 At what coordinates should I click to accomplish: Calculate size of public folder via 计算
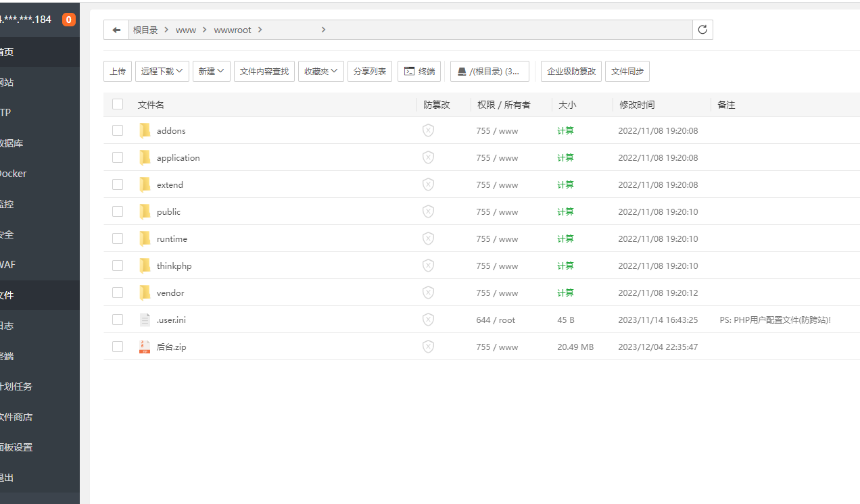coord(565,211)
